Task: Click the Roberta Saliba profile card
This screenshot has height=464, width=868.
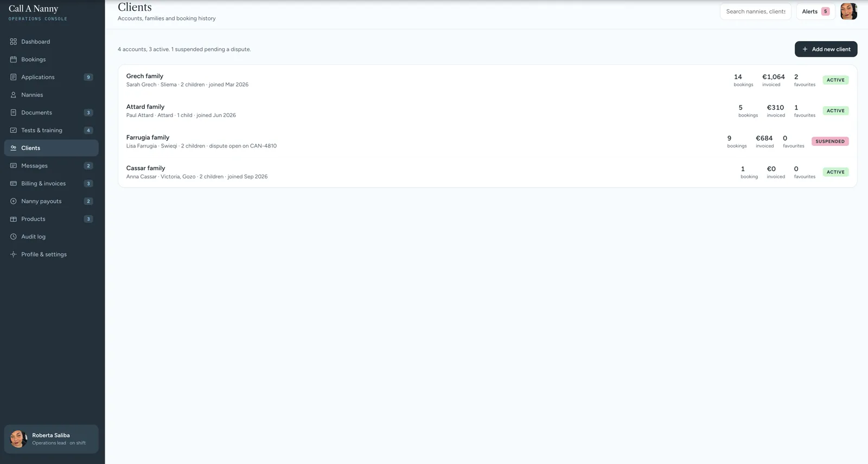Action: (52, 439)
